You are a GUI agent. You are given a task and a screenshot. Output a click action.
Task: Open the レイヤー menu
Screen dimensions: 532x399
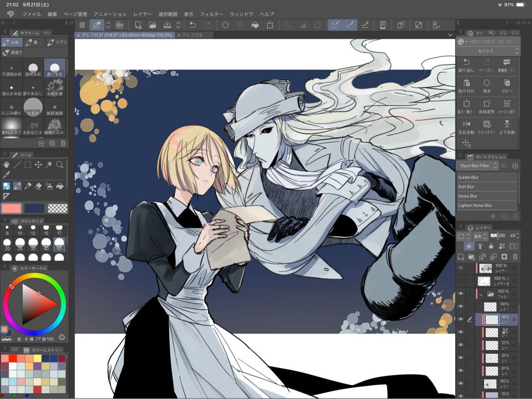pos(143,14)
